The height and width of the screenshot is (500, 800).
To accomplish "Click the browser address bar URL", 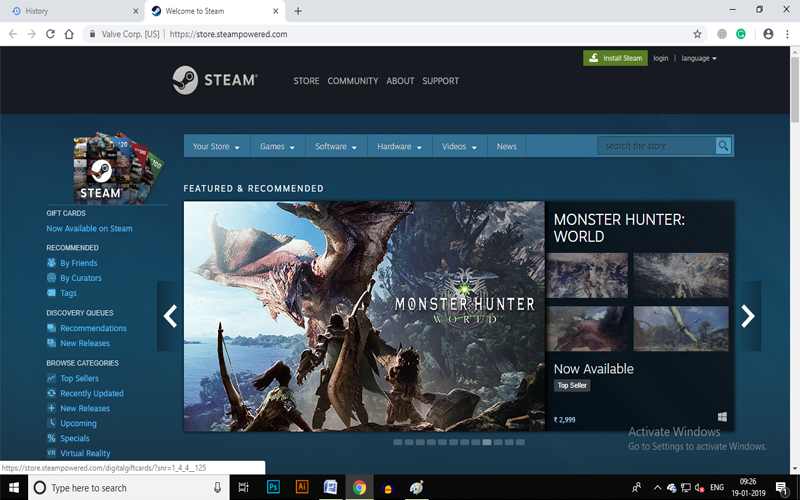I will [x=228, y=34].
